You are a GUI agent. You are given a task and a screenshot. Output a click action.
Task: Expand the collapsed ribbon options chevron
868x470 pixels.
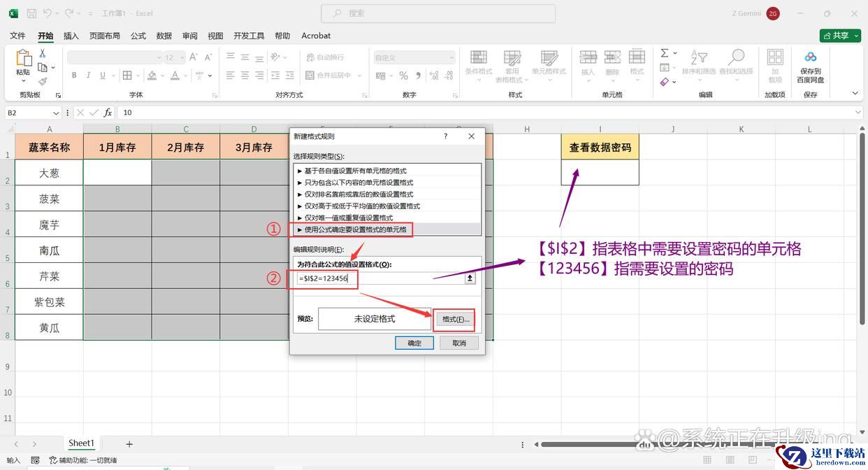tap(855, 93)
